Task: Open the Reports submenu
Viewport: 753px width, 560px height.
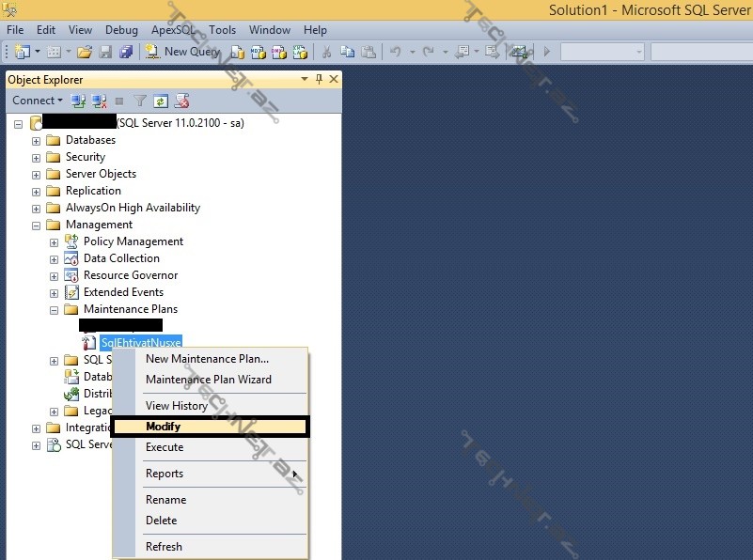Action: pyautogui.click(x=165, y=474)
